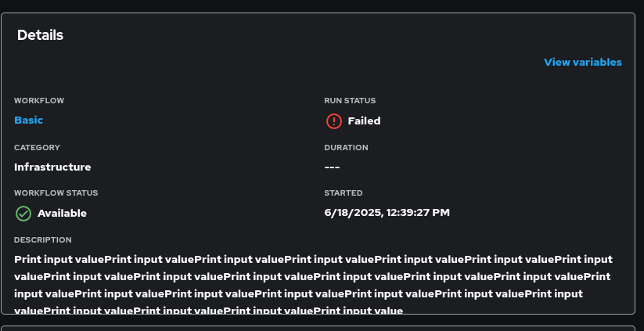Click the Details panel heading
This screenshot has height=331, width=644.
pos(40,34)
